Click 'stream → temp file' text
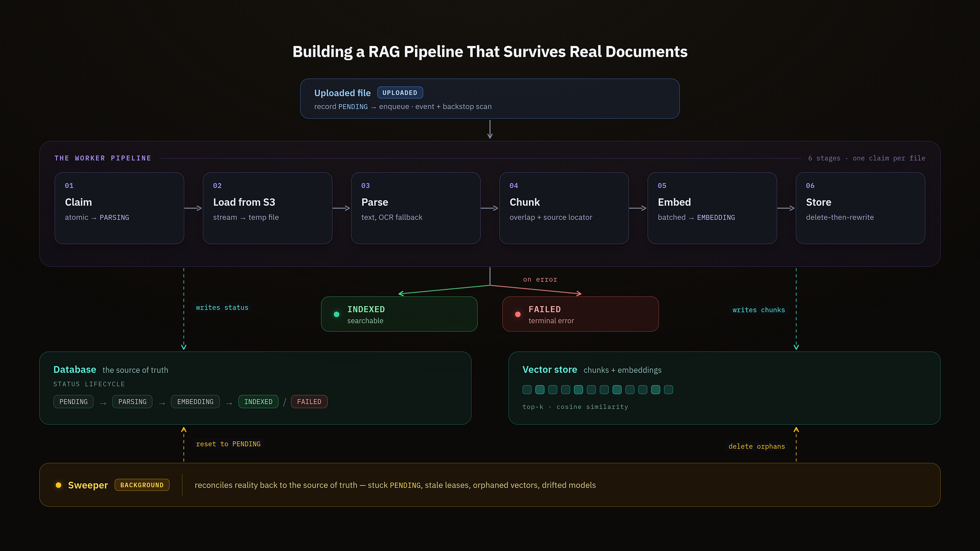 [246, 218]
